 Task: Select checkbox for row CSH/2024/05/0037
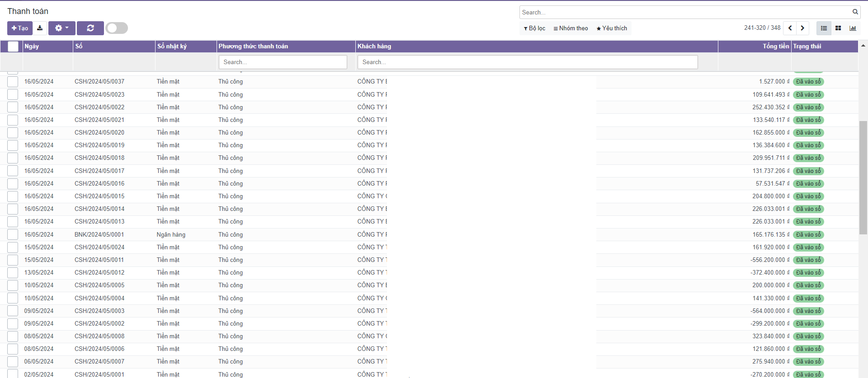[x=13, y=82]
